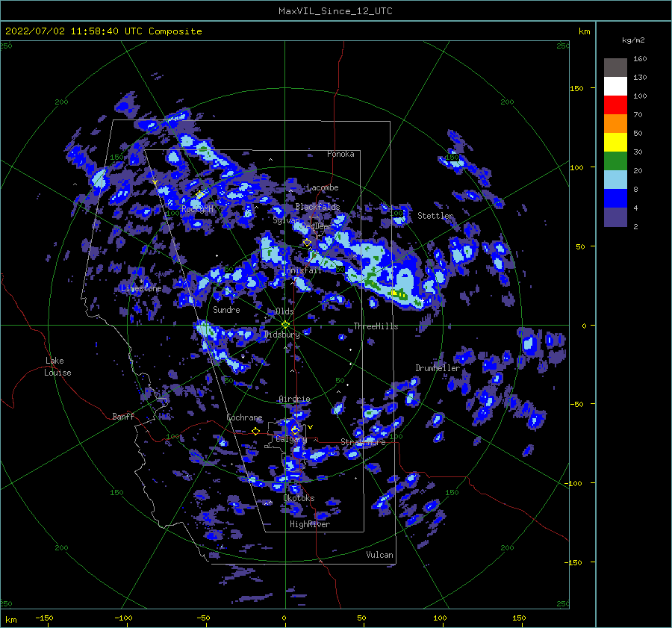Viewport: 672px width, 628px height.
Task: Click the Drumheller town label
Action: pos(438,368)
